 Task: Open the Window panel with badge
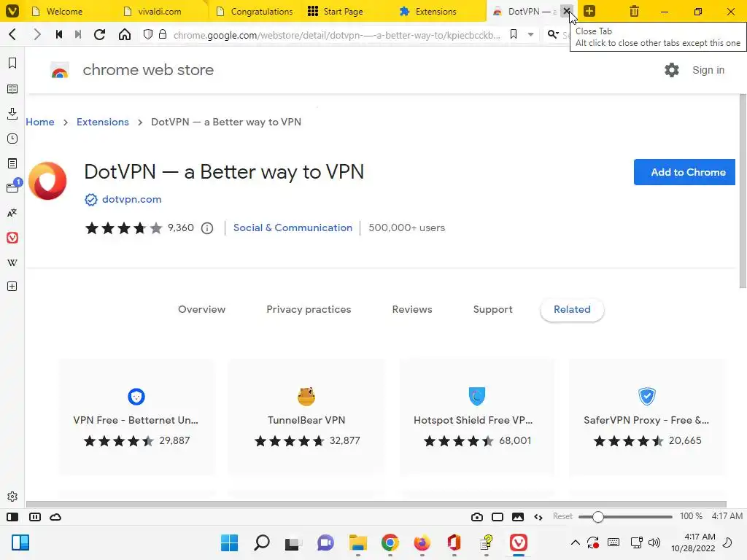click(x=13, y=187)
